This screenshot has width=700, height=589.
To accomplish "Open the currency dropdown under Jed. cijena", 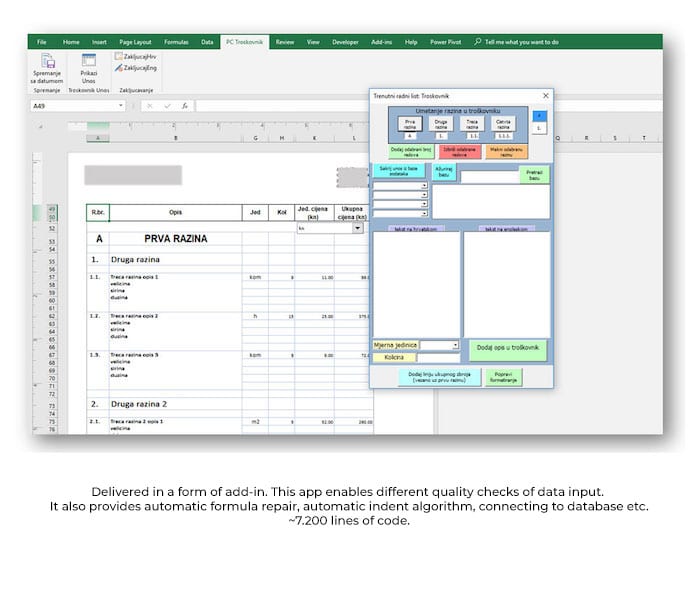I will point(358,228).
